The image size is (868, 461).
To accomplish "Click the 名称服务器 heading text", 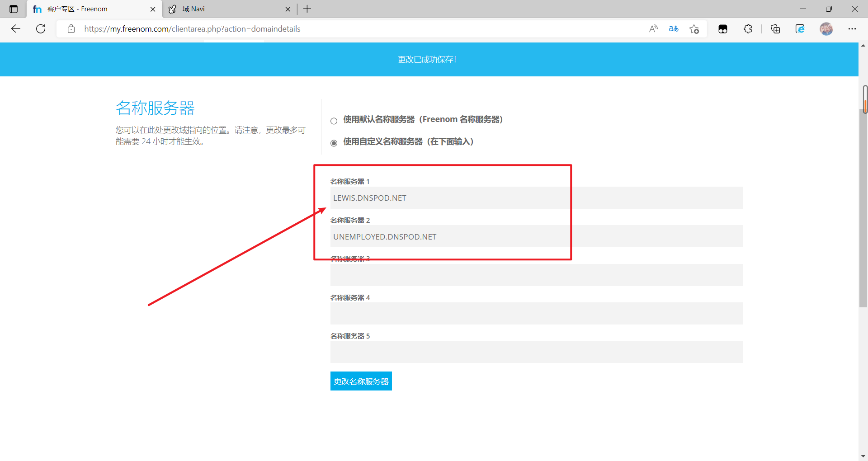I will [x=155, y=108].
